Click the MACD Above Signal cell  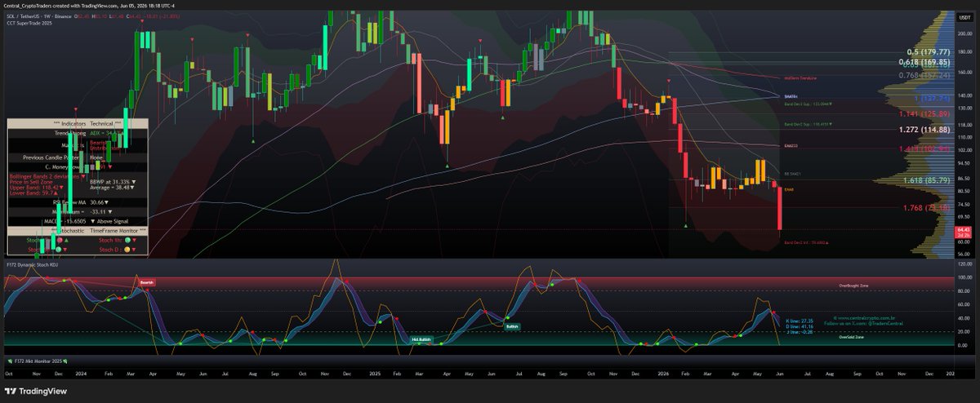click(109, 222)
